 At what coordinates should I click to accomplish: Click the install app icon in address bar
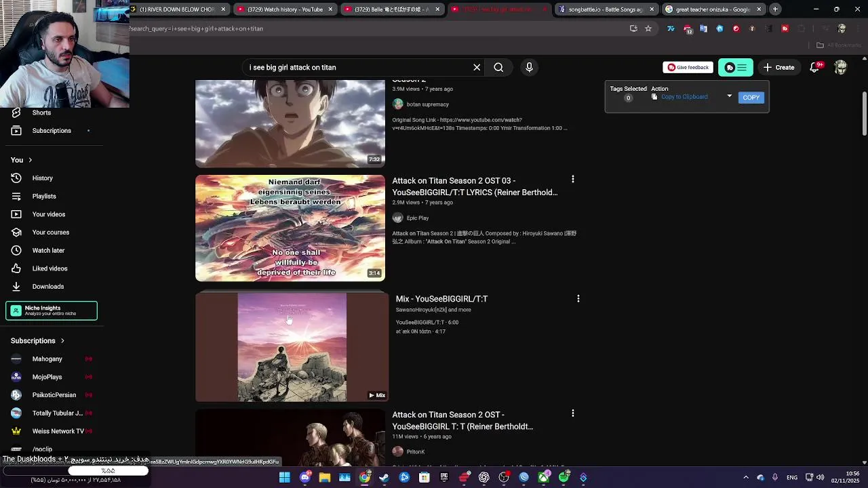pyautogui.click(x=633, y=28)
